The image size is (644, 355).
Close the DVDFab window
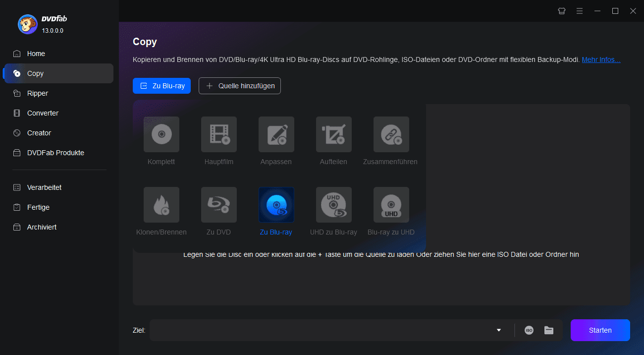pos(633,11)
